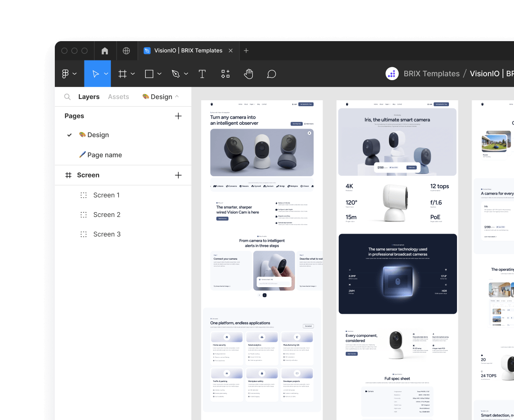Click 'From camera to intelligent' heading
This screenshot has width=514, height=420.
tap(262, 241)
